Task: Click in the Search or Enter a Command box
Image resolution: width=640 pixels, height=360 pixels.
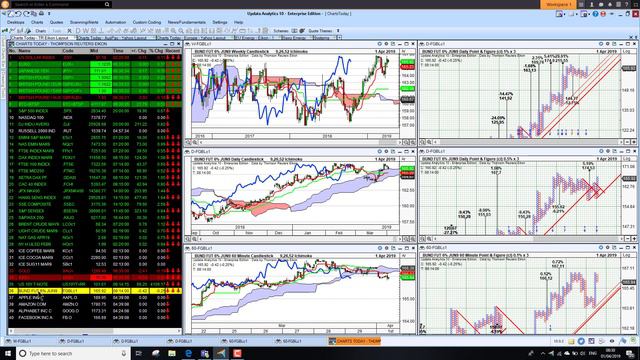Action: pos(57,4)
